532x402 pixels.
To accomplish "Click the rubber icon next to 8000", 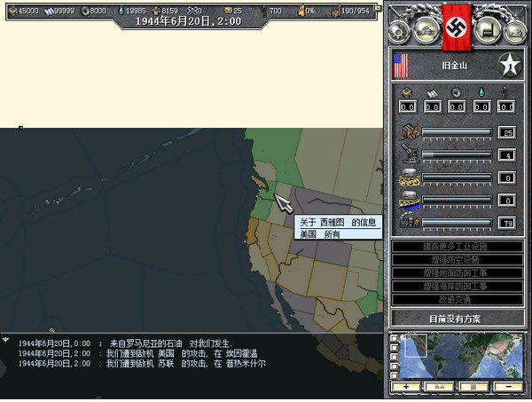I will coord(84,12).
